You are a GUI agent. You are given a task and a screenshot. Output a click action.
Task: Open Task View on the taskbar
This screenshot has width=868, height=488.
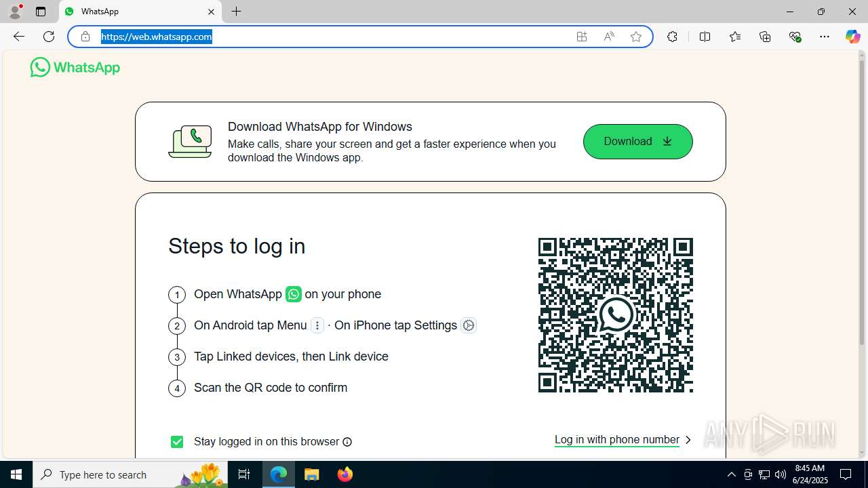click(244, 474)
